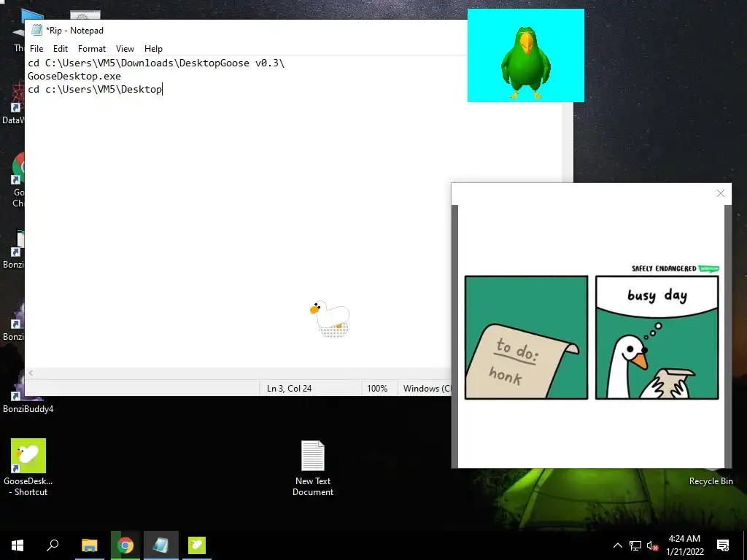Click 'GooseDesktop.exe' text line in Notepad
Screen dimensions: 747x560
[74, 76]
